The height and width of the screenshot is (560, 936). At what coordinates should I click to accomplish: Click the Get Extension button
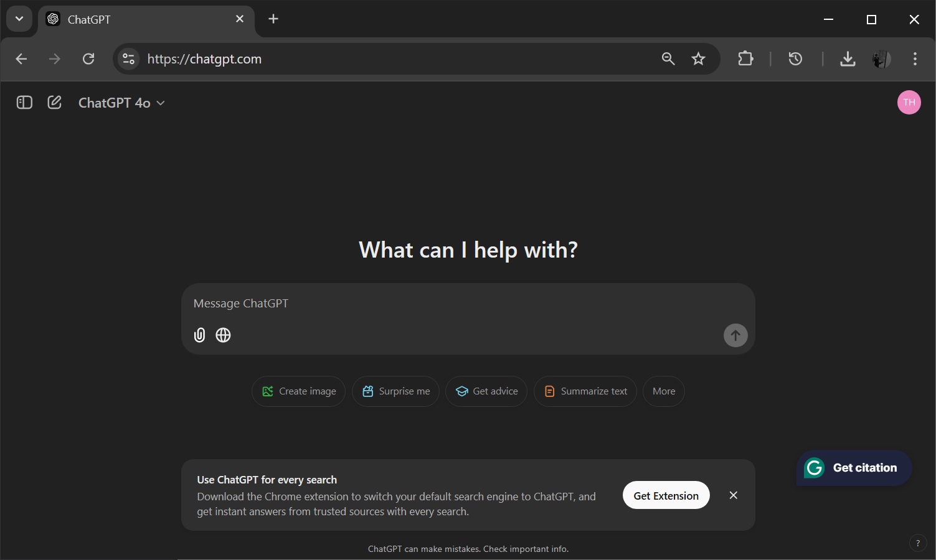pyautogui.click(x=665, y=495)
